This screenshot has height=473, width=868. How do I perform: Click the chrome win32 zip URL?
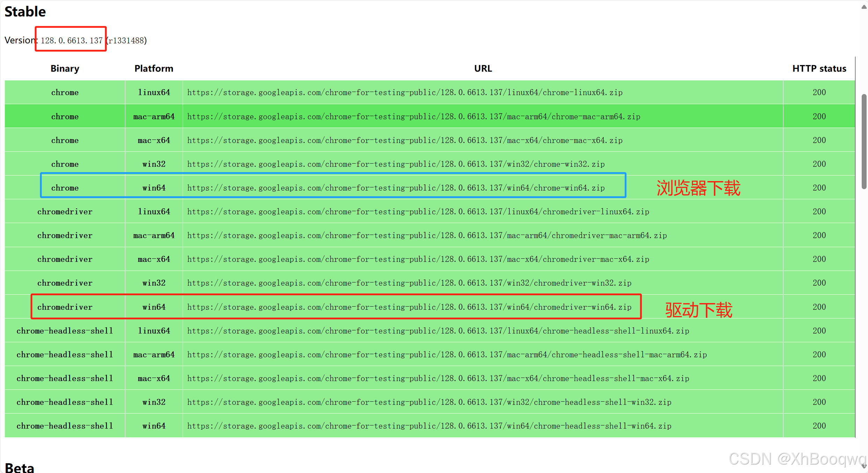(396, 164)
